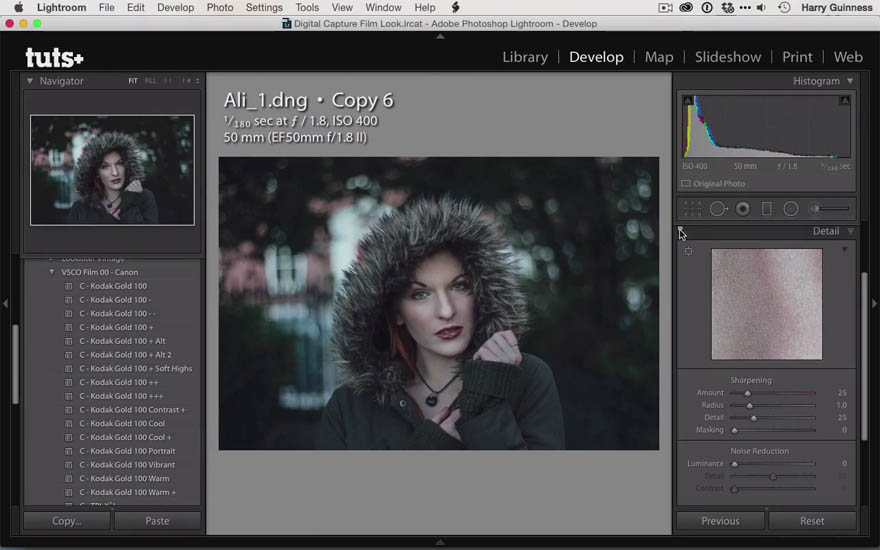The width and height of the screenshot is (880, 550).
Task: Switch to the Library module
Action: coord(525,57)
